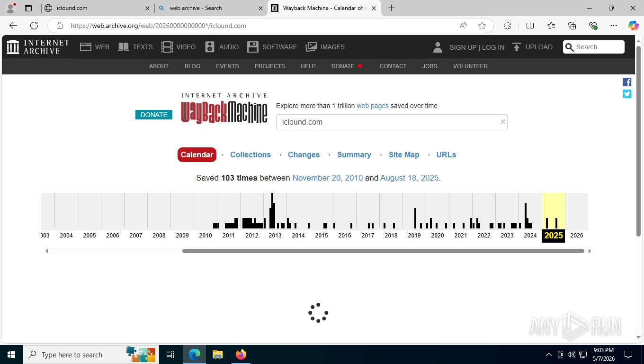Click the Internet Archive Search box
644x364 pixels.
point(594,47)
